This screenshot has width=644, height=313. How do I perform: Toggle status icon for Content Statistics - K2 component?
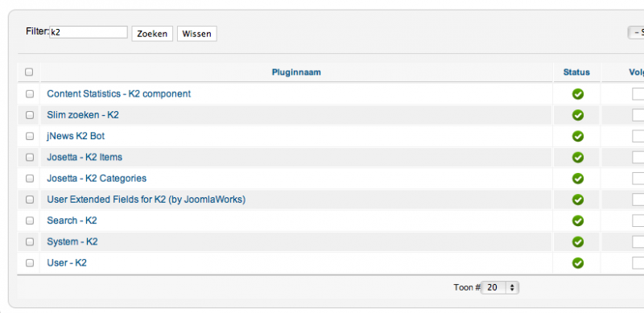pos(578,94)
